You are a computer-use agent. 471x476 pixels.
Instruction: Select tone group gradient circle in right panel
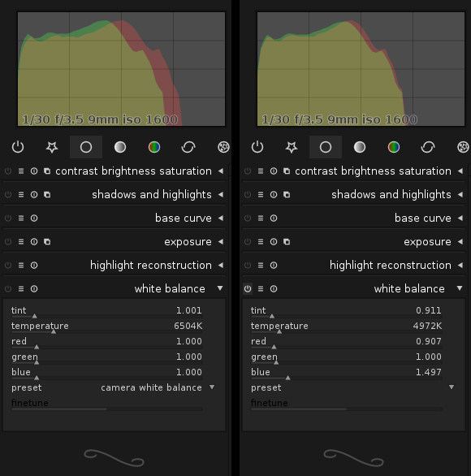[x=360, y=147]
